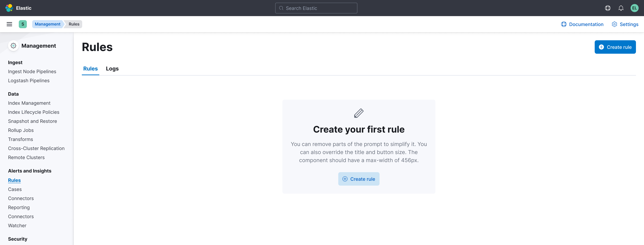This screenshot has height=245, width=644.
Task: Click the EL user avatar
Action: (634, 8)
